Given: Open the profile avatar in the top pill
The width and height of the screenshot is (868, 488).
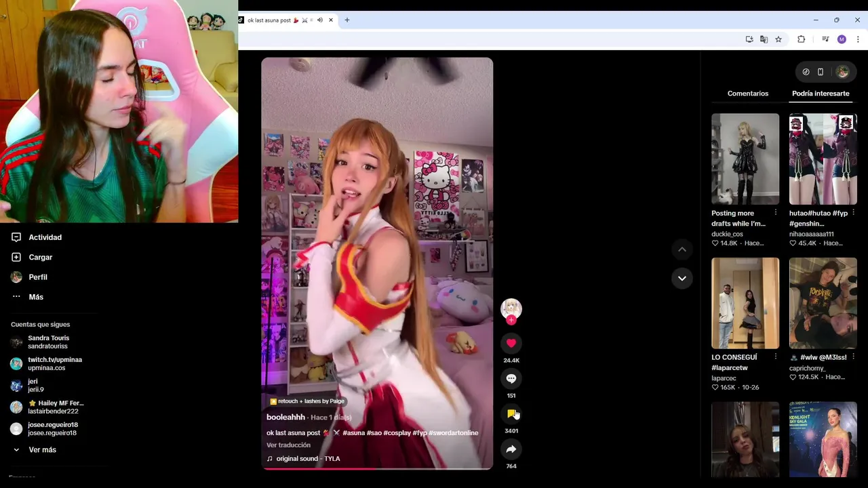Looking at the screenshot, I should click(x=842, y=72).
